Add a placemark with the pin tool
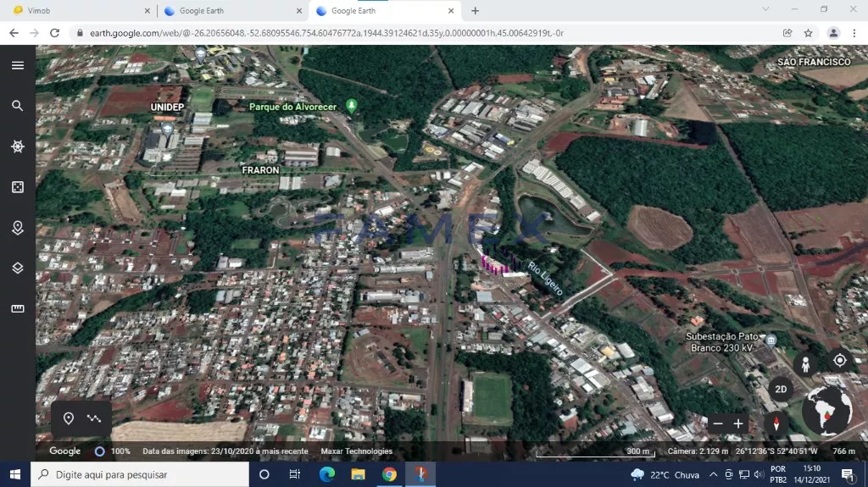The height and width of the screenshot is (487, 868). 69,418
